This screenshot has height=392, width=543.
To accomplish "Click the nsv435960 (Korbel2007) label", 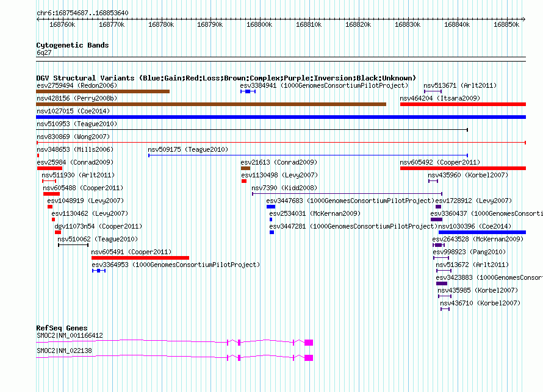I will coord(468,175).
